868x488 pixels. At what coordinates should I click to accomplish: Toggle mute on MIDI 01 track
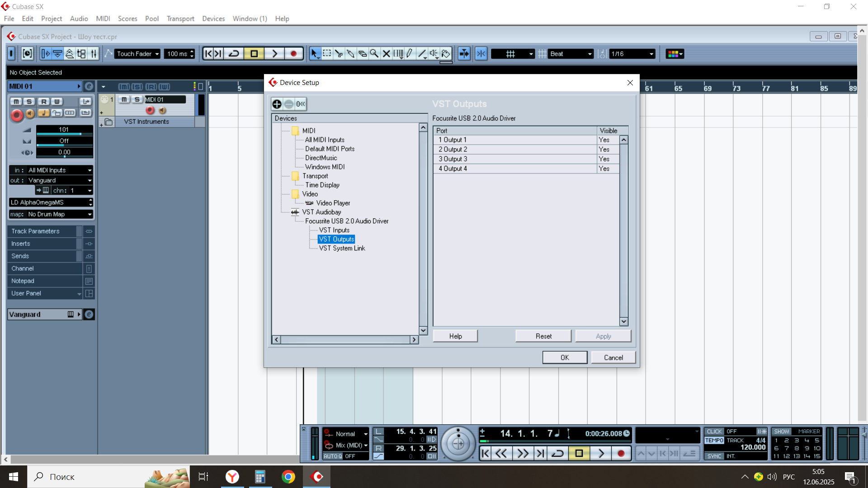click(124, 99)
